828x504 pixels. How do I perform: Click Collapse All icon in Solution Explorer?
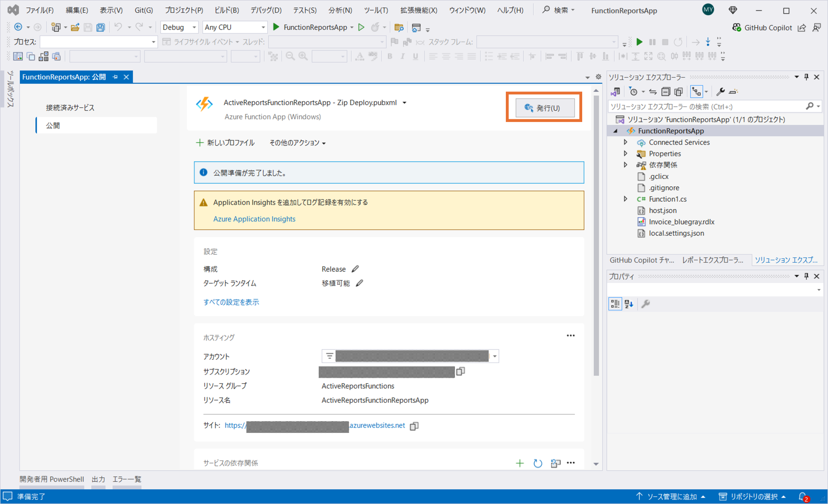pyautogui.click(x=666, y=91)
